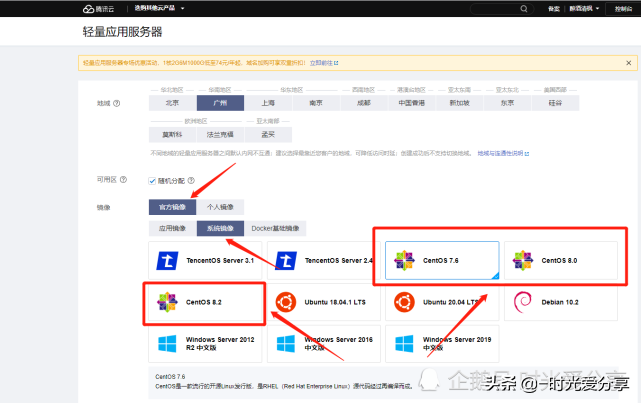Select the CentOS 8.2 logo card
The height and width of the screenshot is (403, 641).
point(205,302)
